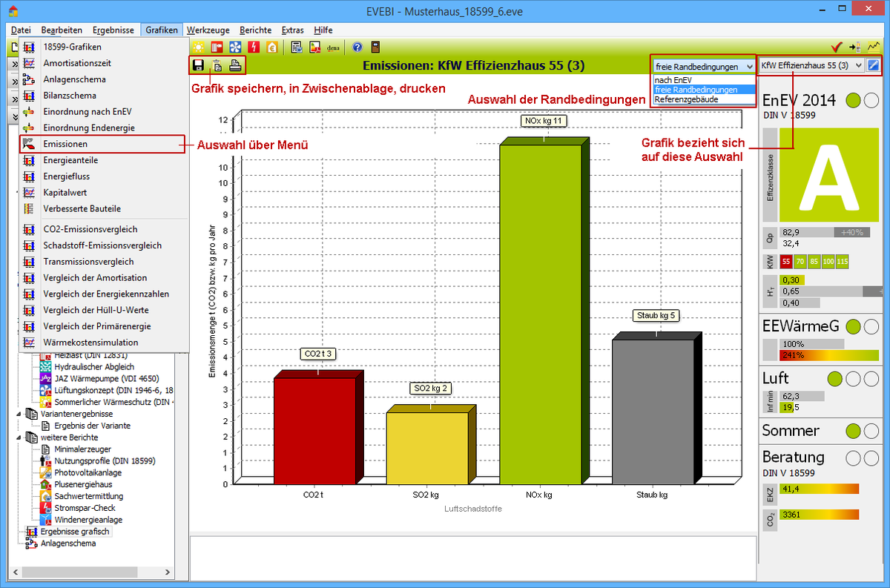Click the red lightning bolt toolbar icon
Screen dimensions: 890x588
[254, 47]
